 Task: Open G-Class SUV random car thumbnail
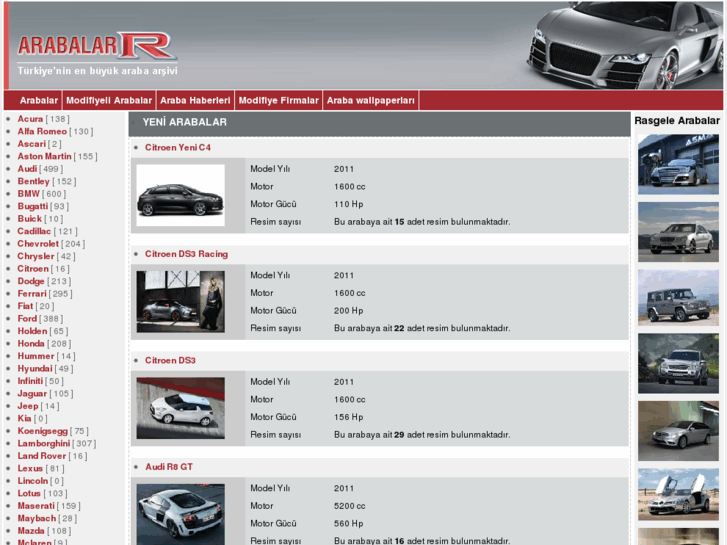[678, 297]
